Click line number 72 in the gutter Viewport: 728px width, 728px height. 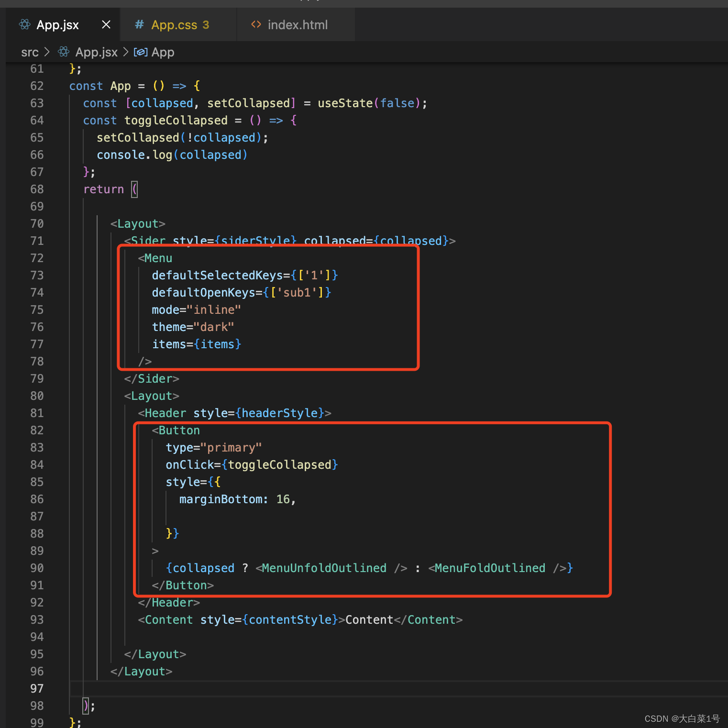[x=37, y=258]
